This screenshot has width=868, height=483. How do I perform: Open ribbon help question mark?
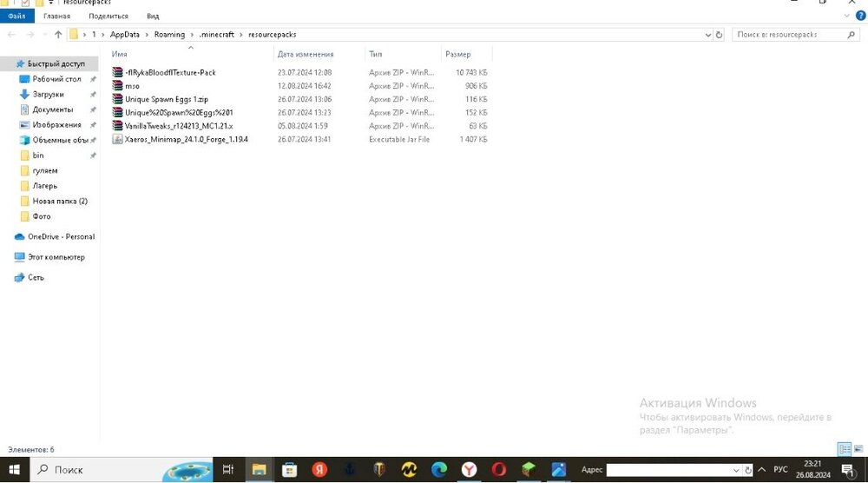point(861,16)
